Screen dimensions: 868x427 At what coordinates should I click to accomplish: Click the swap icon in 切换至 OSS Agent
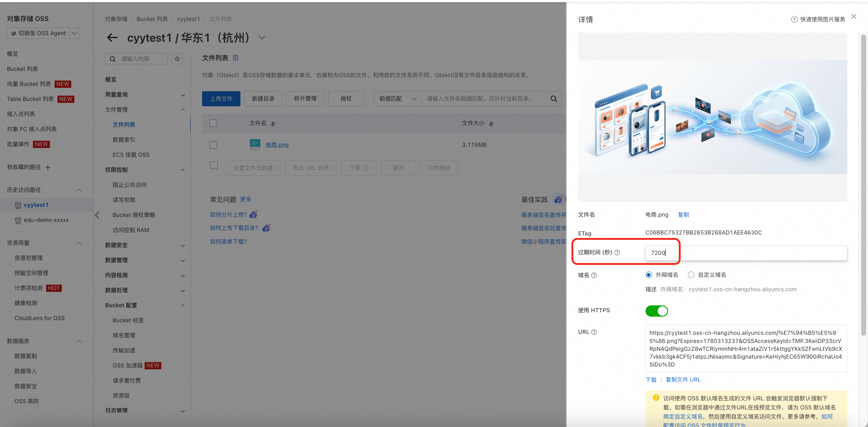pos(14,33)
